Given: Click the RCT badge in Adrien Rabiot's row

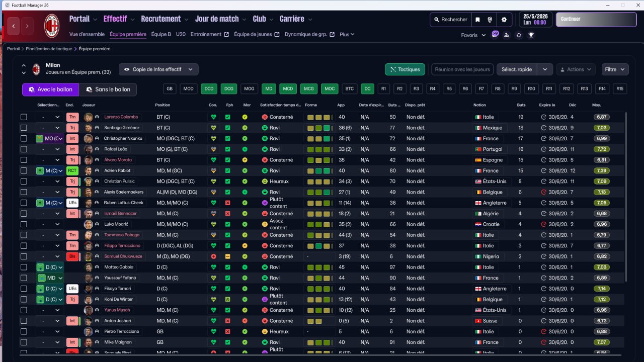Looking at the screenshot, I should 72,171.
